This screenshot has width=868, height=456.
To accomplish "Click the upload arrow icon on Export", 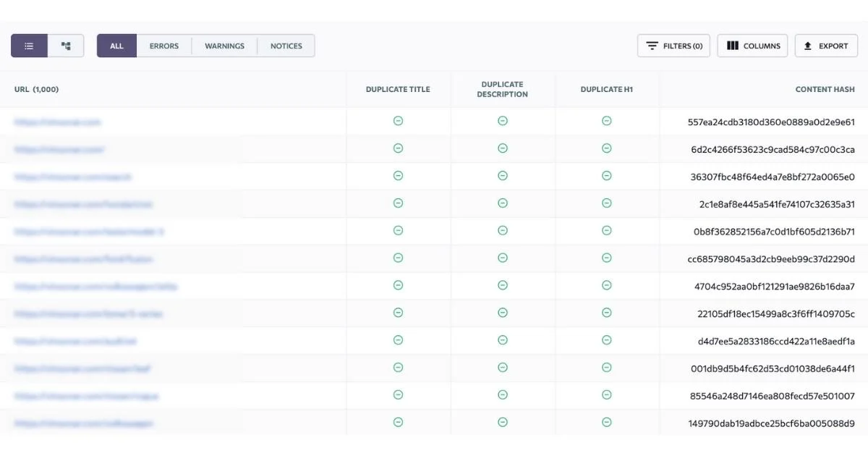I will [808, 46].
